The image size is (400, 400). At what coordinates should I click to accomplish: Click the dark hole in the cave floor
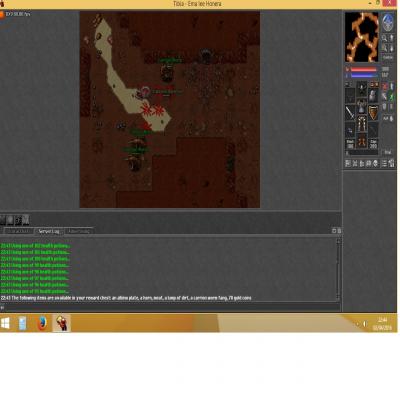click(x=206, y=56)
